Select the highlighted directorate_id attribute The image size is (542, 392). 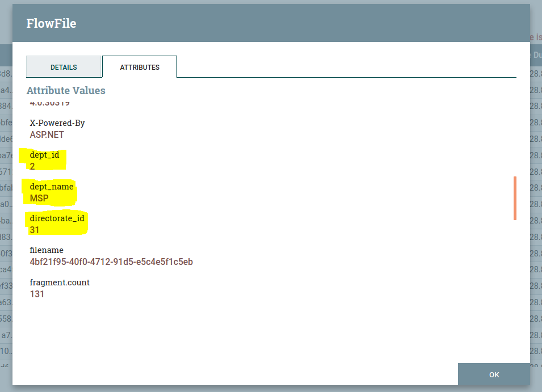coord(56,218)
